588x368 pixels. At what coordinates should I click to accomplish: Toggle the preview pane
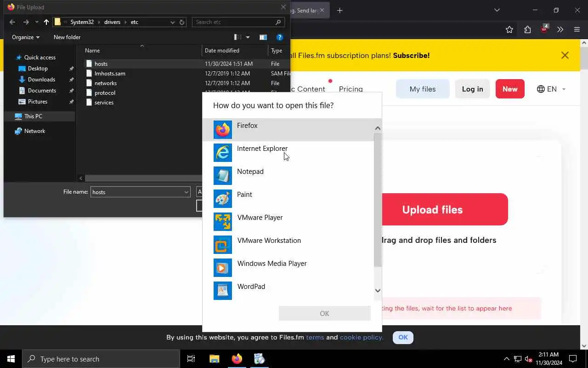(263, 37)
